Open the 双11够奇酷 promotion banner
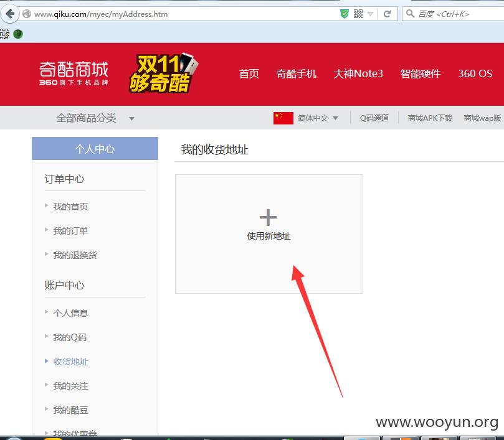The width and height of the screenshot is (504, 440). pyautogui.click(x=164, y=73)
